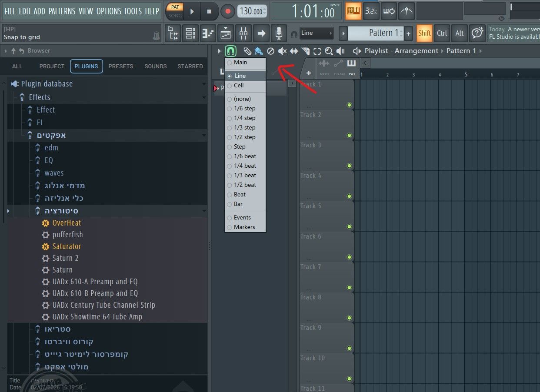Image resolution: width=540 pixels, height=392 pixels.
Task: Collapse the Effects folder in browser
Action: 204,97
